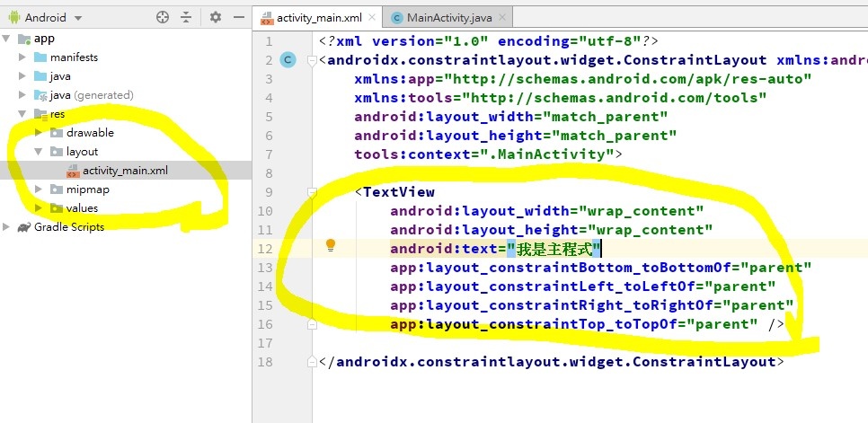
Task: Click the collapse all icon in project toolbar
Action: 186,17
